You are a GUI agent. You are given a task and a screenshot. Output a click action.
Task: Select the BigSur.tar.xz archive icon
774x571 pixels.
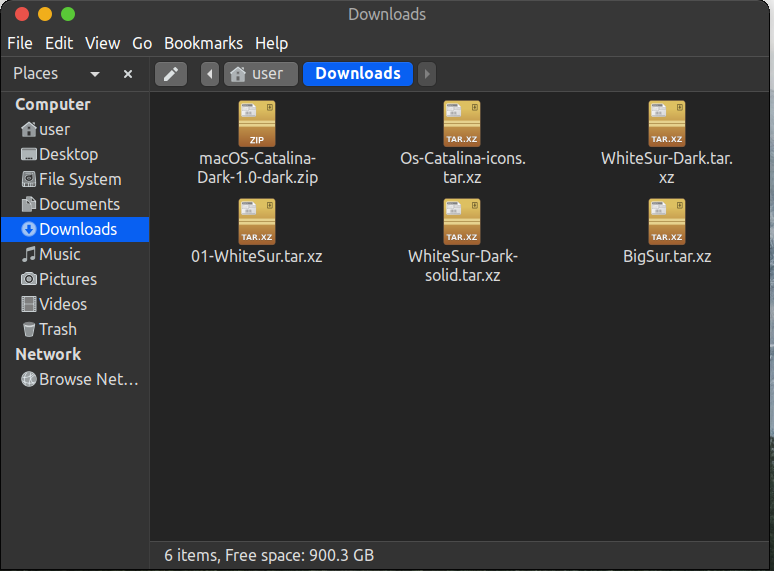pyautogui.click(x=666, y=222)
